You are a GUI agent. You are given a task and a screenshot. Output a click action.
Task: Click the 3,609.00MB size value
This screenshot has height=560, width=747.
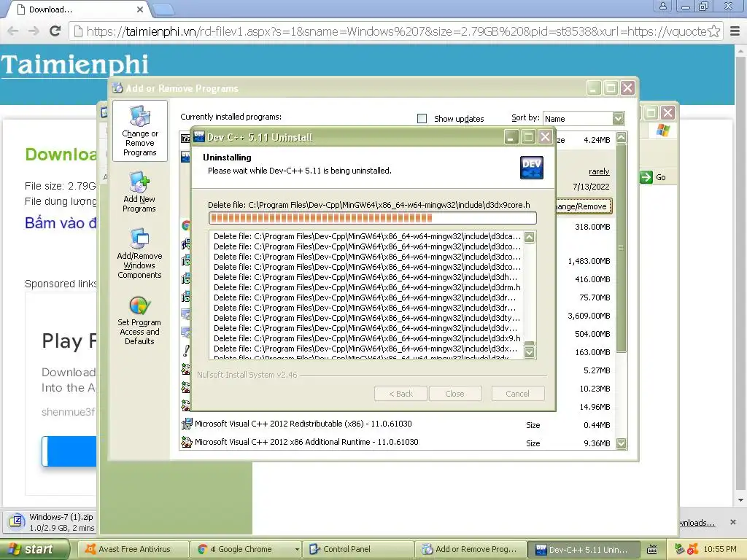pos(589,316)
